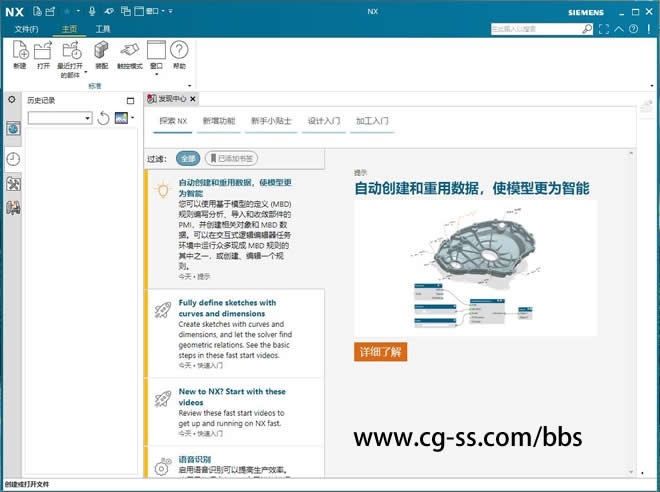Screen dimensions: 660x492
Task: Click the 新建 (New) file icon
Action: point(20,50)
